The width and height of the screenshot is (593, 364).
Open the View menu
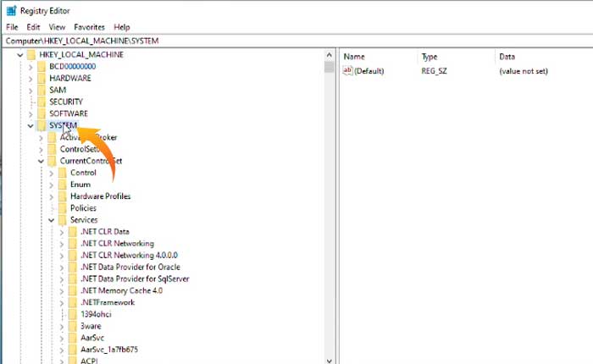[57, 27]
